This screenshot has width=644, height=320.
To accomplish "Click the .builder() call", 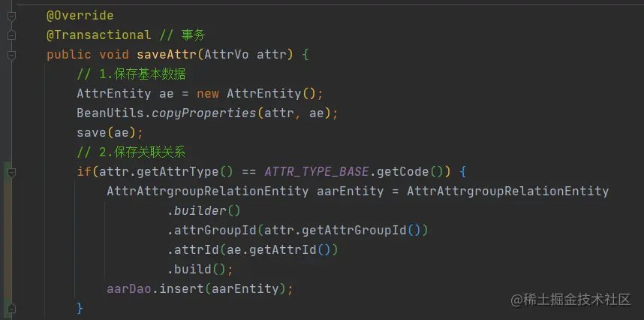I will point(203,211).
